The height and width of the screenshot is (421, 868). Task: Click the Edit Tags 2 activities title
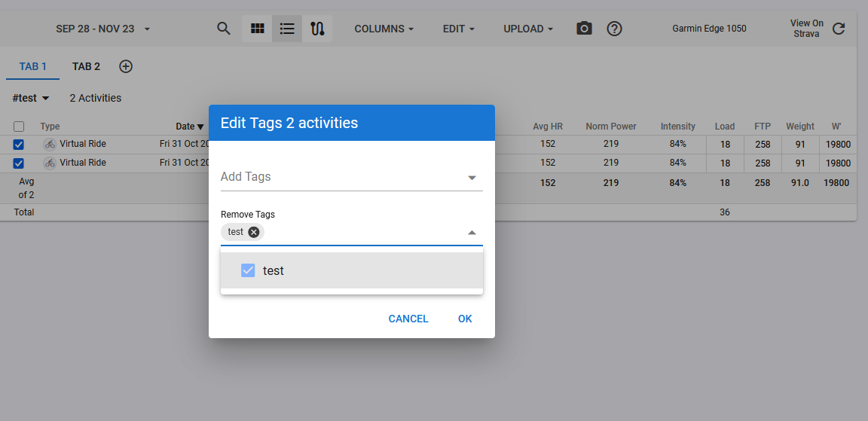pyautogui.click(x=289, y=123)
